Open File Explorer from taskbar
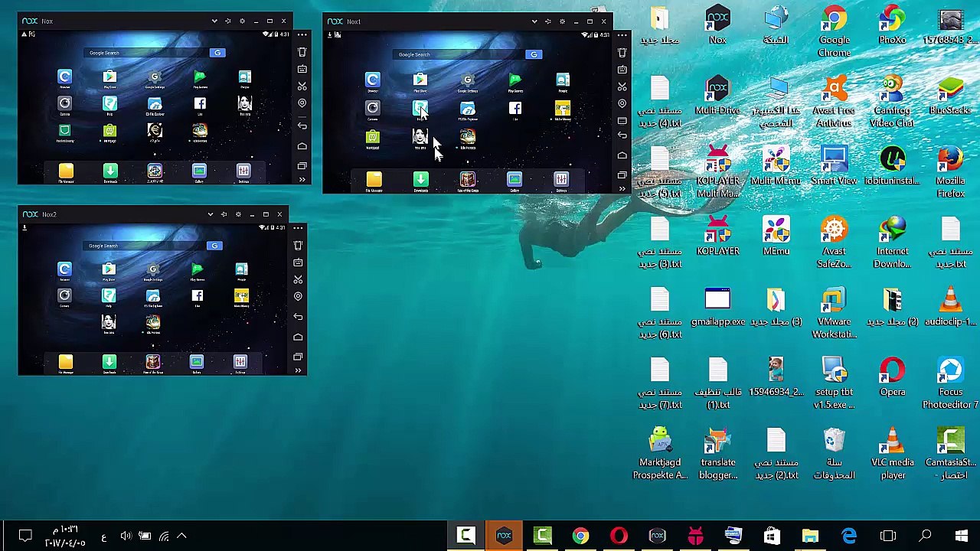Image resolution: width=980 pixels, height=551 pixels. [810, 536]
